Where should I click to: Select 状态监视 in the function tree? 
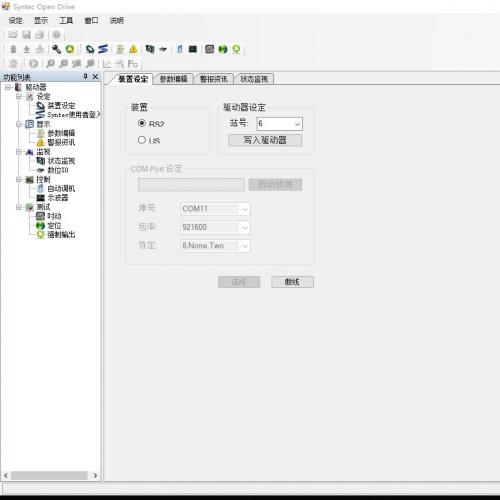pyautogui.click(x=61, y=161)
